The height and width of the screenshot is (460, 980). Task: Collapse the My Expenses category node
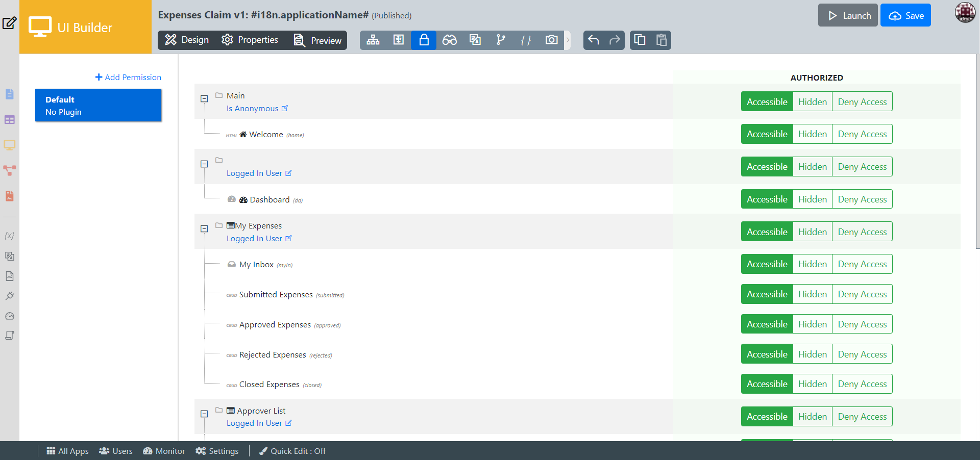[204, 229]
